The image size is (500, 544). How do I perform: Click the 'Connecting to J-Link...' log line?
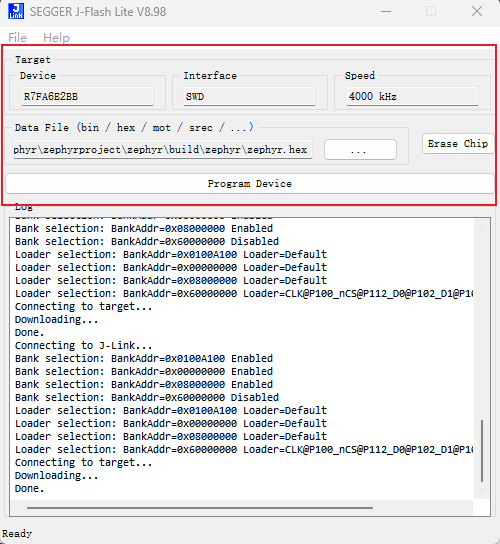(x=83, y=346)
